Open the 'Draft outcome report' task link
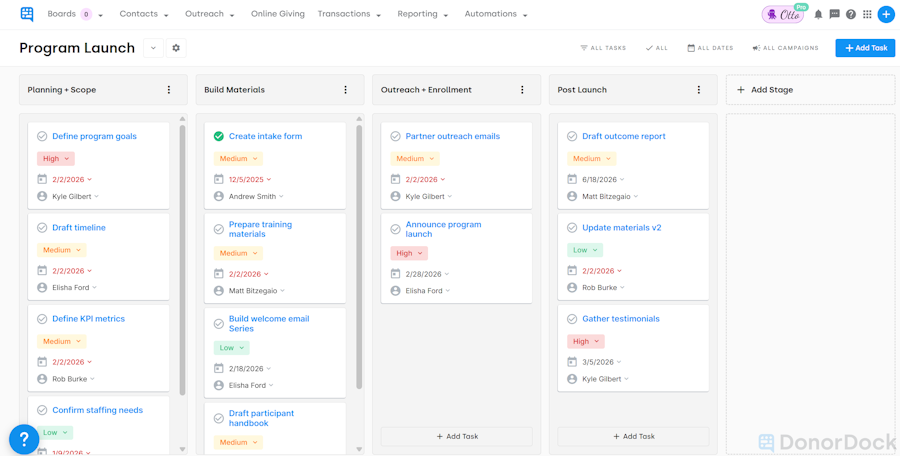Image resolution: width=900 pixels, height=456 pixels. [x=623, y=136]
